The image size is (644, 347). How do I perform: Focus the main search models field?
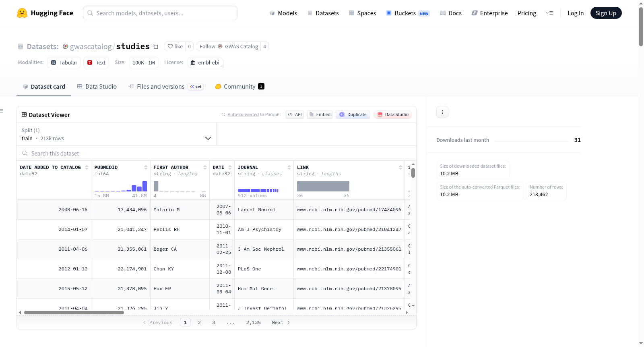pyautogui.click(x=160, y=13)
